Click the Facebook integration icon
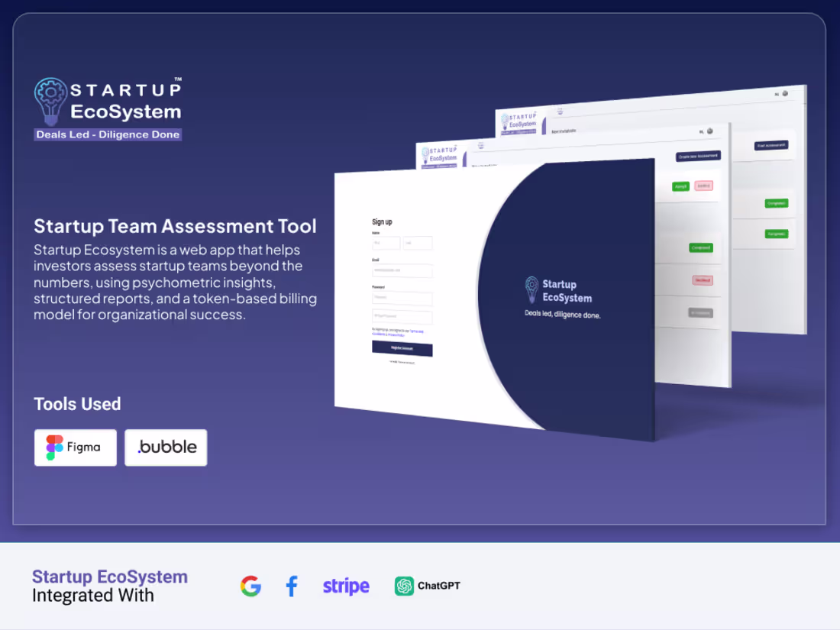 click(291, 586)
